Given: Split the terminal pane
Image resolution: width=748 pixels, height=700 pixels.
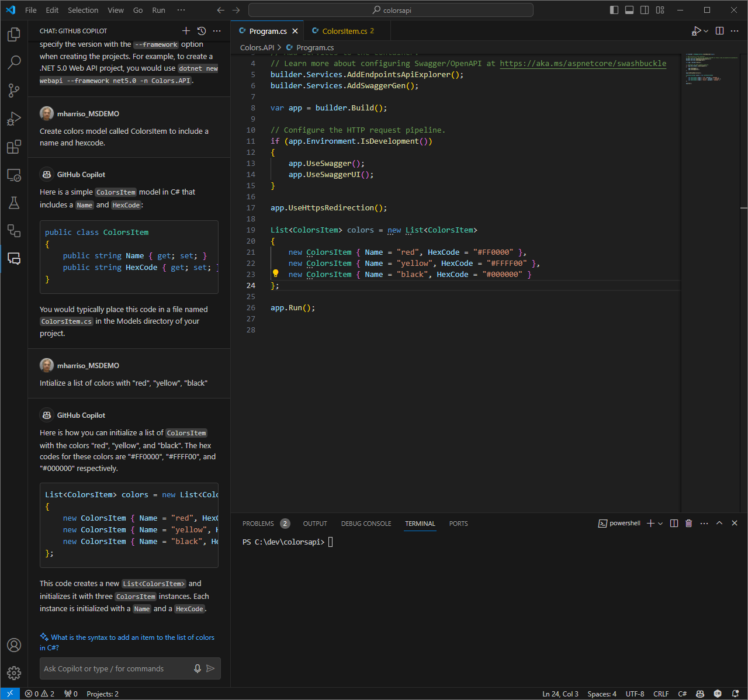Looking at the screenshot, I should pyautogui.click(x=674, y=524).
